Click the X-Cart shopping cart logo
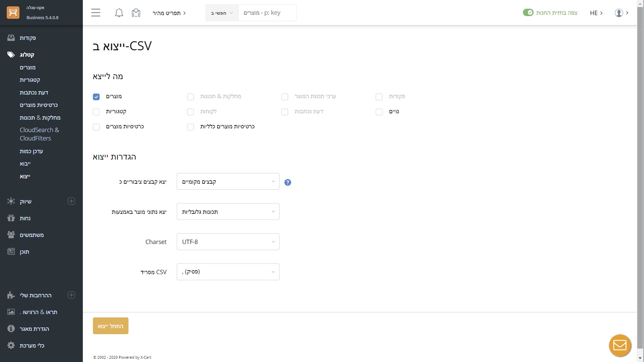Image resolution: width=644 pixels, height=362 pixels. click(x=13, y=13)
